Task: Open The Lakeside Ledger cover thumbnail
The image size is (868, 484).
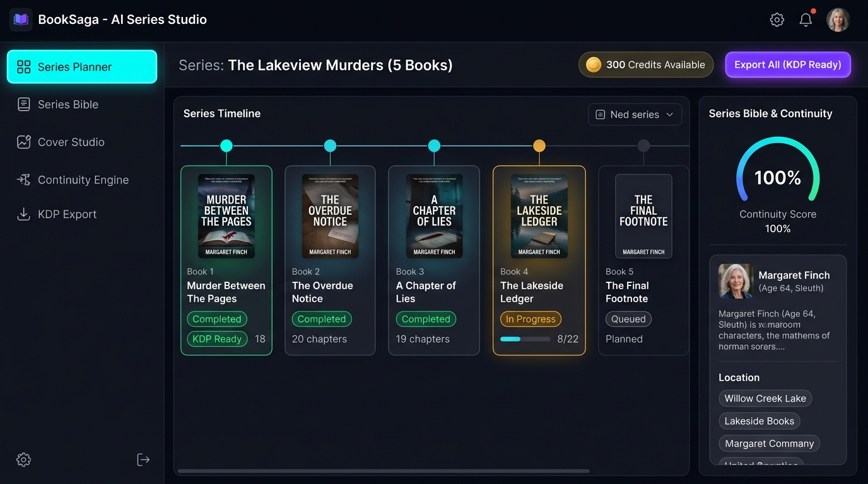Action: 539,216
